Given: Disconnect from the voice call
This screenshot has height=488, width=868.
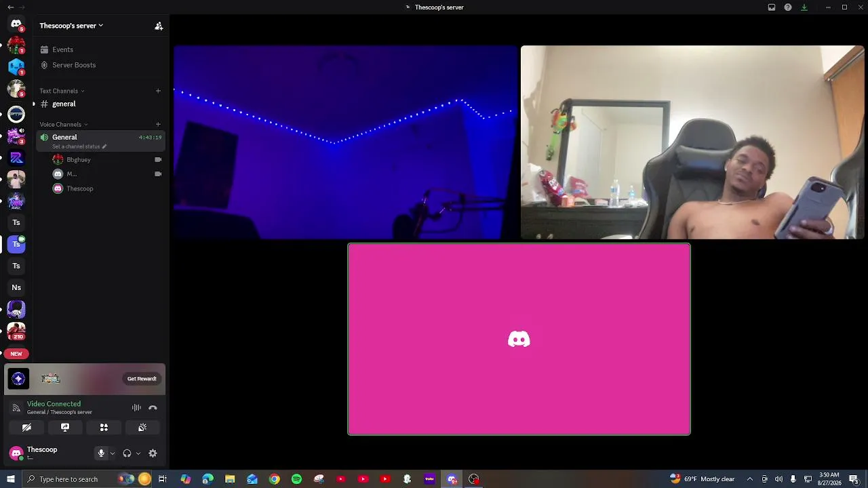Looking at the screenshot, I should [x=153, y=407].
